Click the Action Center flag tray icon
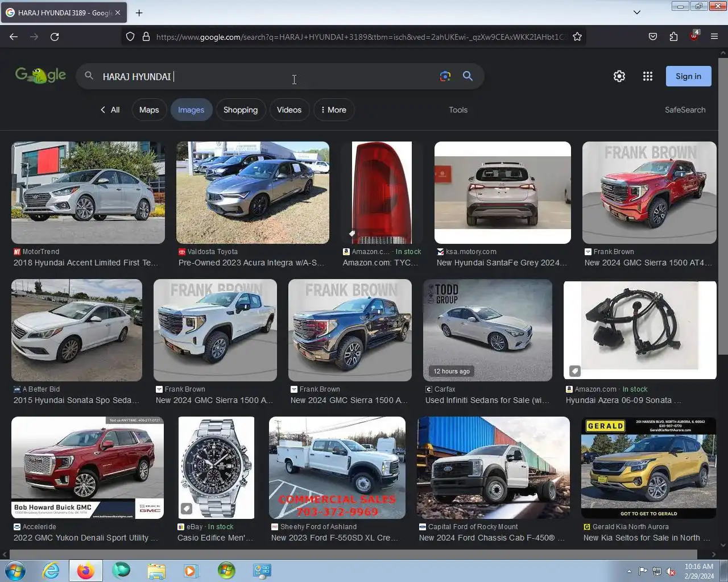 point(643,571)
